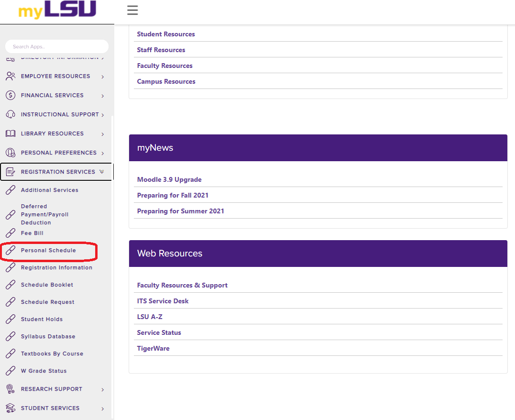Open the Student Holds link
Viewport: 515px width, 420px height.
42,319
